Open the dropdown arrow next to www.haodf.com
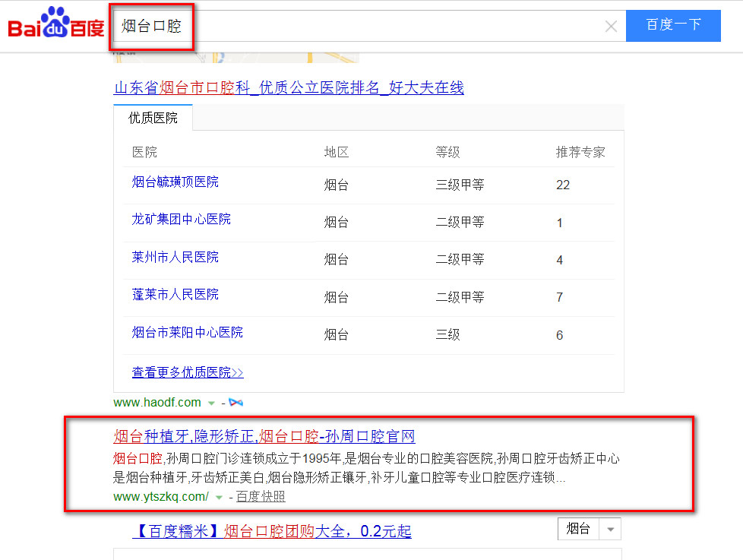This screenshot has height=560, width=743. click(213, 403)
